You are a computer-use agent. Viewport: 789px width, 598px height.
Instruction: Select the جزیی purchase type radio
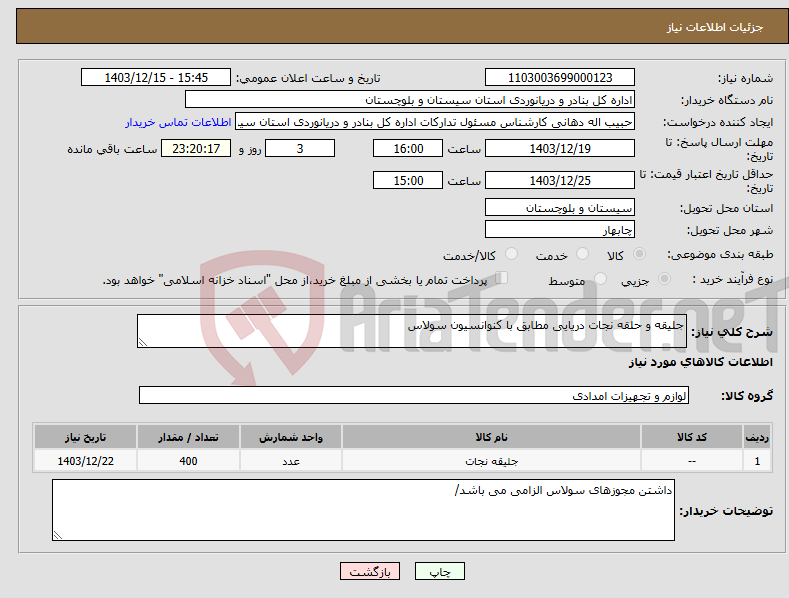(664, 279)
